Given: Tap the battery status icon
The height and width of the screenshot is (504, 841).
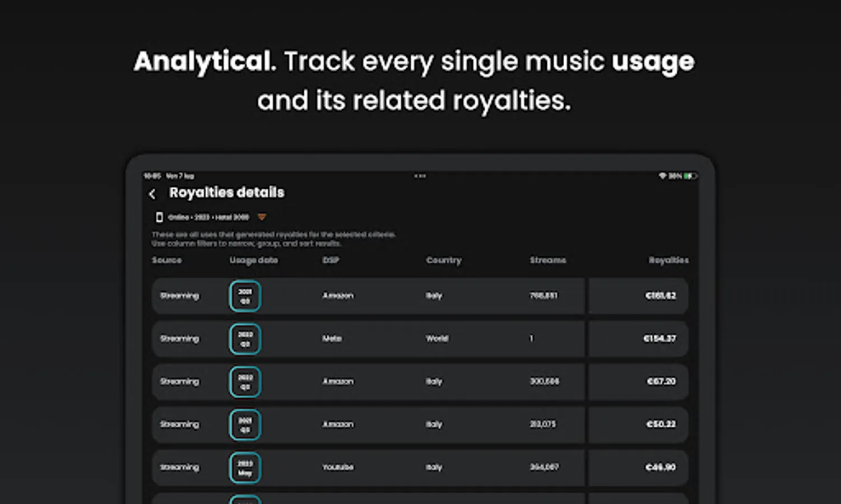Looking at the screenshot, I should click(690, 176).
